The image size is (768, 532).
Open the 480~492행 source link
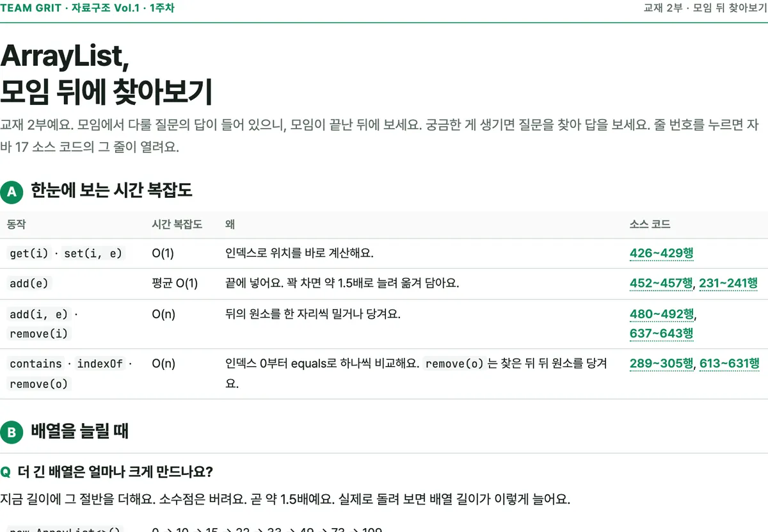[x=661, y=314]
